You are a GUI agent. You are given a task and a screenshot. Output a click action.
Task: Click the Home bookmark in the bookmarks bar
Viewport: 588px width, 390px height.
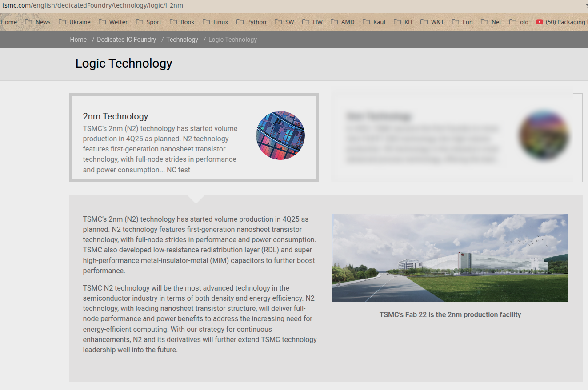pos(8,22)
